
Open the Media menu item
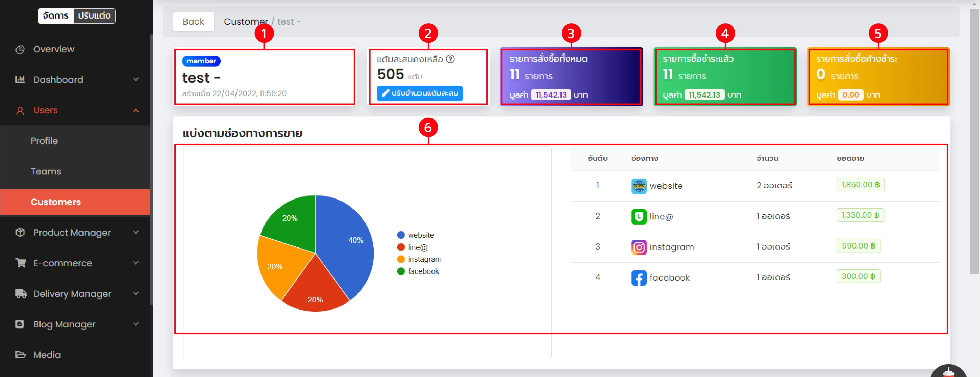click(75, 354)
